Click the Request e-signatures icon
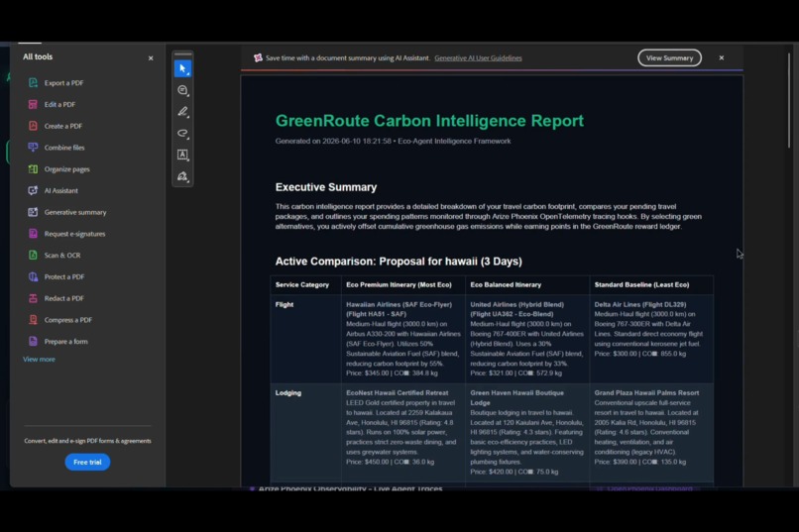Viewport: 799px width, 532px height. 33,234
